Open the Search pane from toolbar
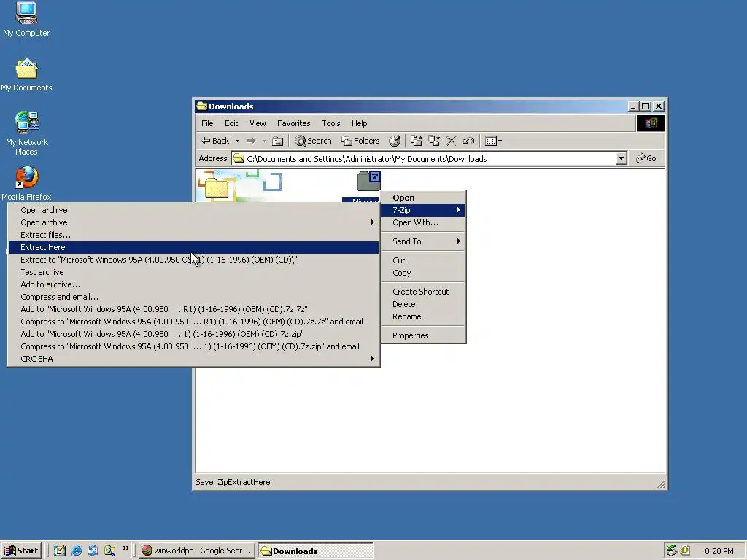 [x=313, y=141]
